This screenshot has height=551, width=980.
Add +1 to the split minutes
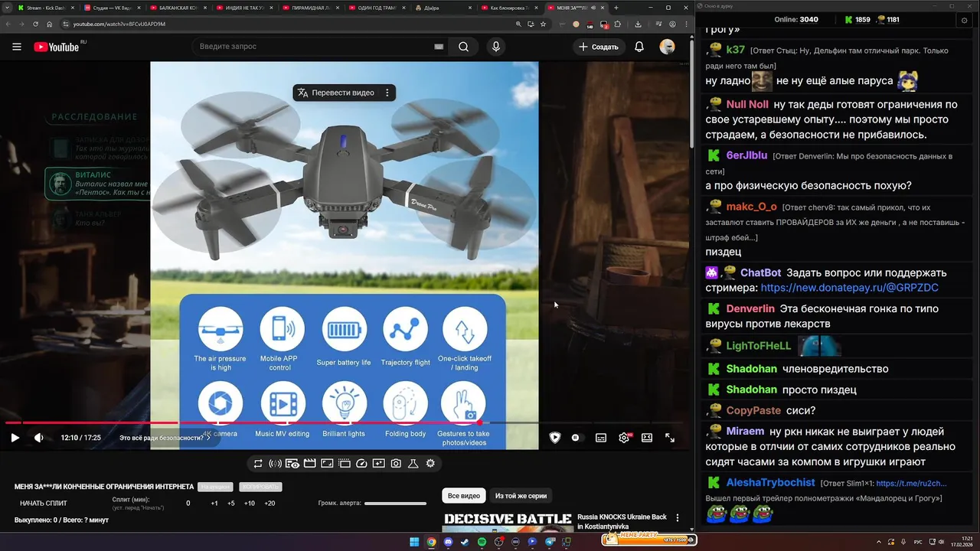214,504
